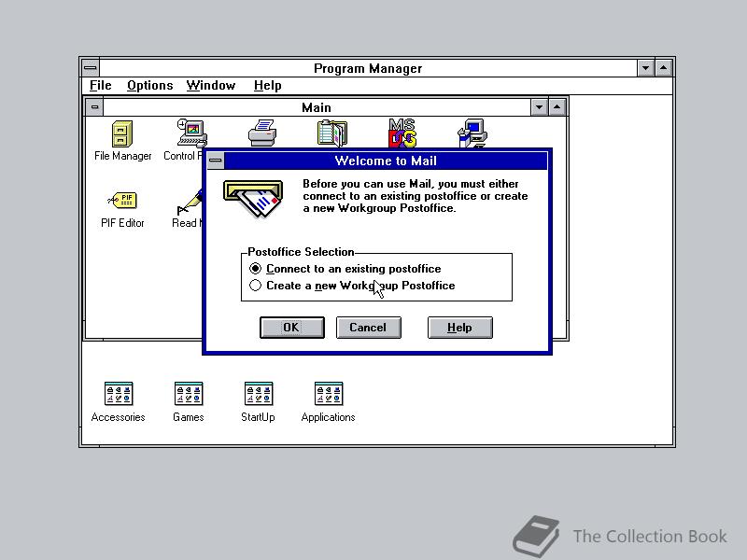Click the Help button in dialog

[459, 328]
